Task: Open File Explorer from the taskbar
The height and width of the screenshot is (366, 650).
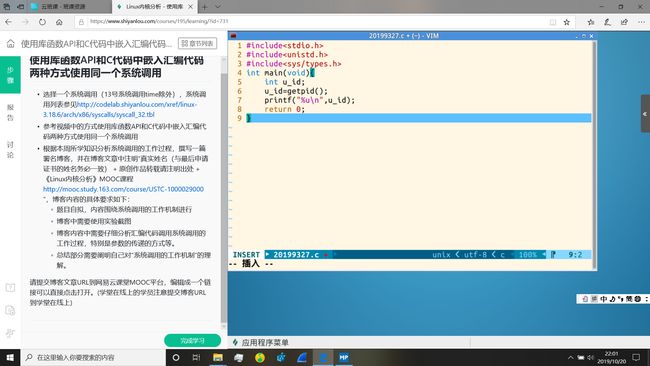Action: [218, 357]
